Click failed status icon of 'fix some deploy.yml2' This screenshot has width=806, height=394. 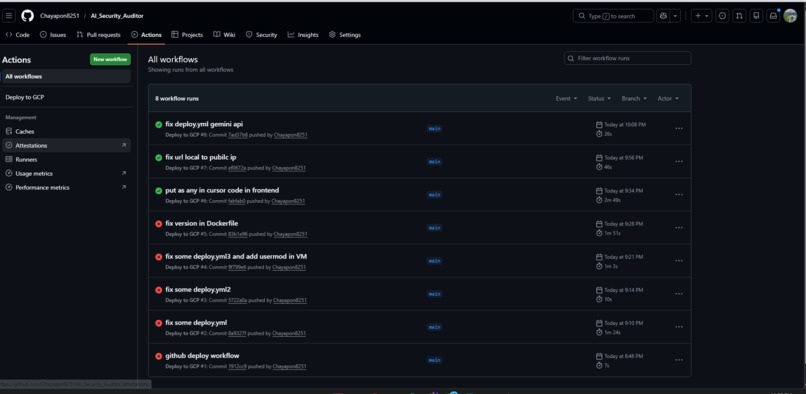pyautogui.click(x=159, y=290)
